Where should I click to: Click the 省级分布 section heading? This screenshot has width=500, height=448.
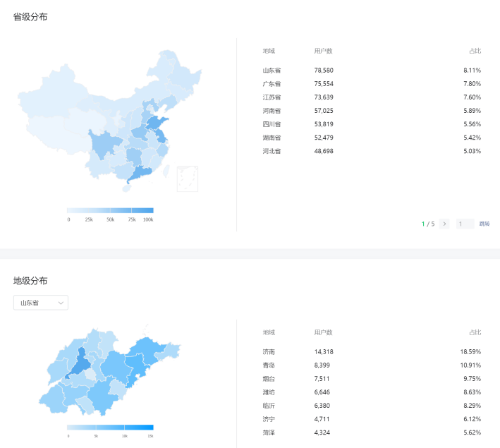point(30,17)
